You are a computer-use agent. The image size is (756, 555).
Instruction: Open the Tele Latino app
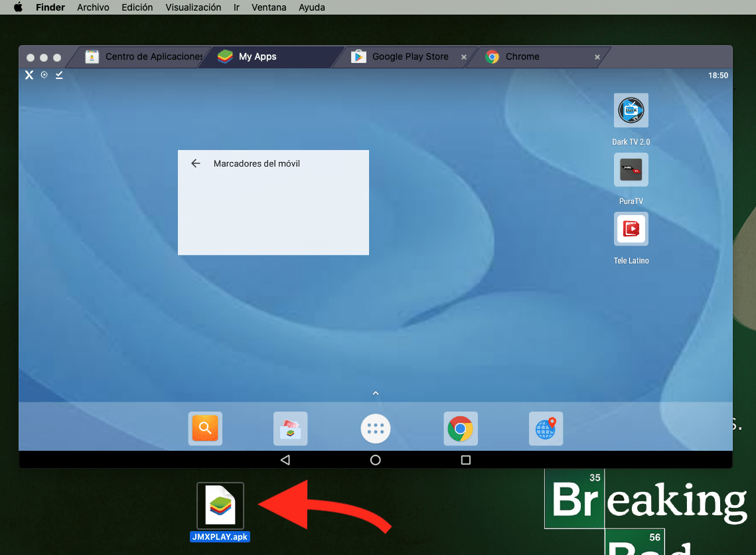coord(631,230)
